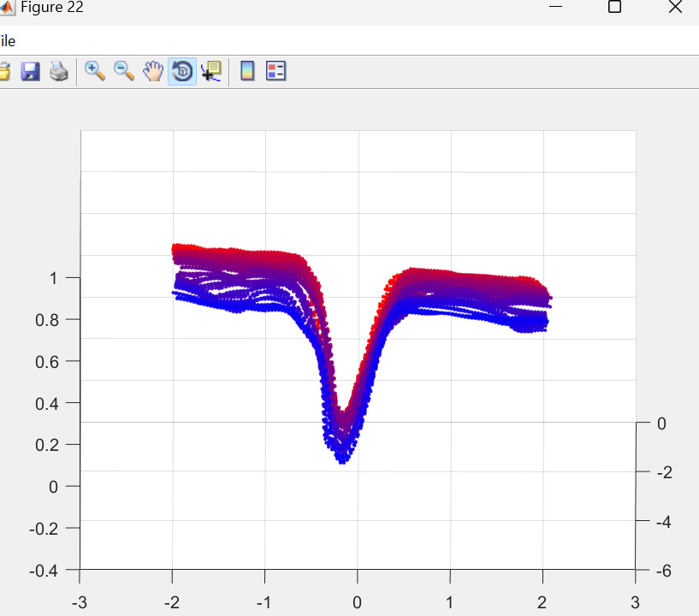Enable the Data Cursor tool
The width and height of the screenshot is (699, 616).
[210, 72]
